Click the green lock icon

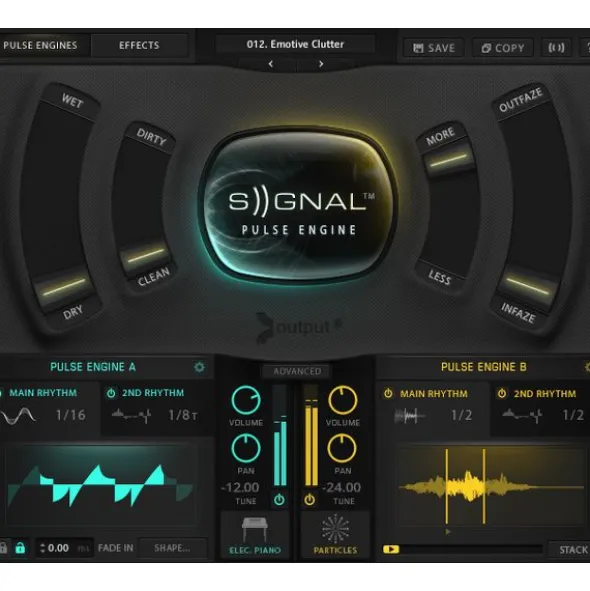(20, 548)
